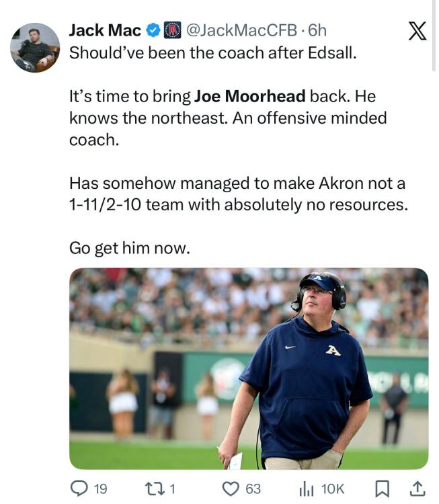
Task: Share the post via the upload arrow icon
Action: [x=417, y=489]
